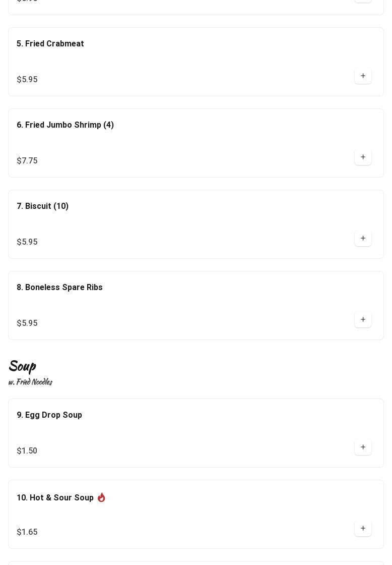Open the 6. Fried Jumbo Shrimp (4) title
The image size is (392, 565).
(x=65, y=125)
